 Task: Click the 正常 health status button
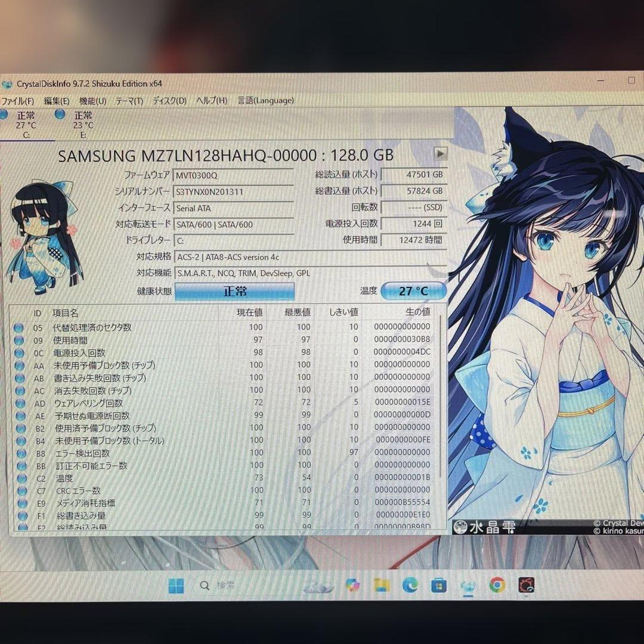236,290
